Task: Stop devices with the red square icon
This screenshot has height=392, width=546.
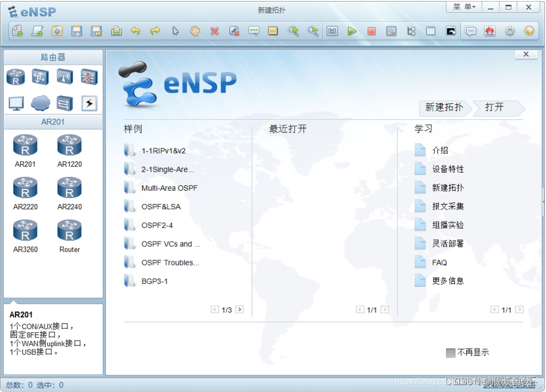Action: click(x=372, y=31)
